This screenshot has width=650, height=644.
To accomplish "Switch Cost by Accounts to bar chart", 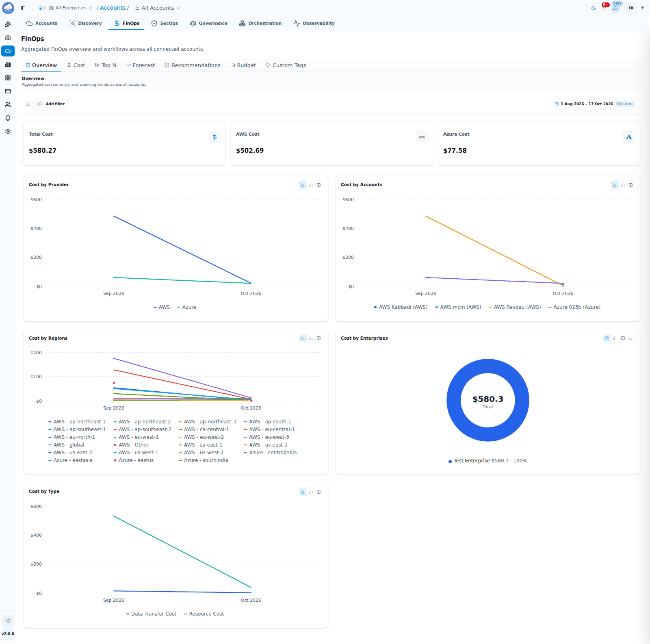I will click(x=623, y=185).
